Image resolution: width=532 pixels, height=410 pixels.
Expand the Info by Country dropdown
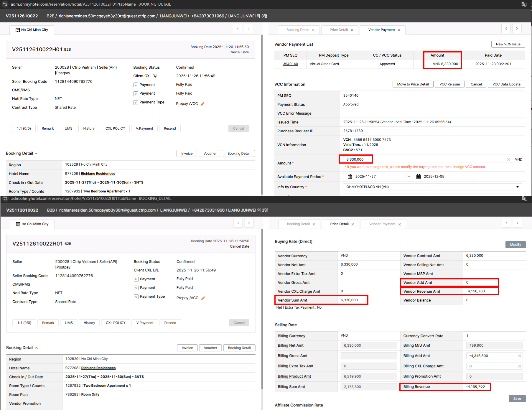517,187
